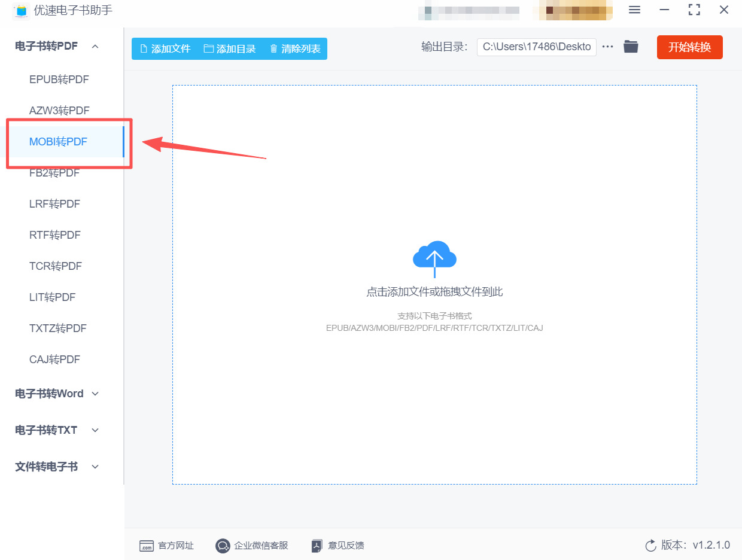Click 添加文件 button
Image resolution: width=742 pixels, height=560 pixels.
tap(165, 49)
